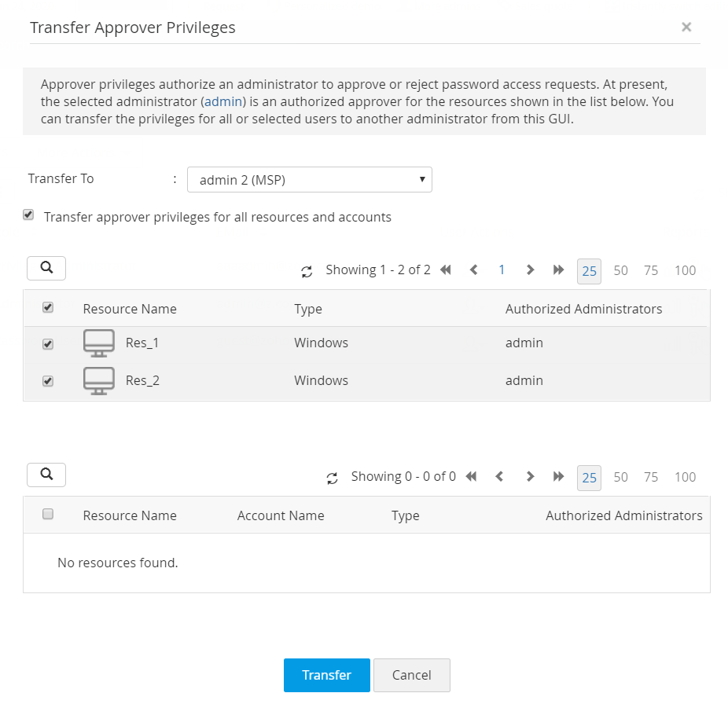Show 100 accounts per page

click(685, 477)
